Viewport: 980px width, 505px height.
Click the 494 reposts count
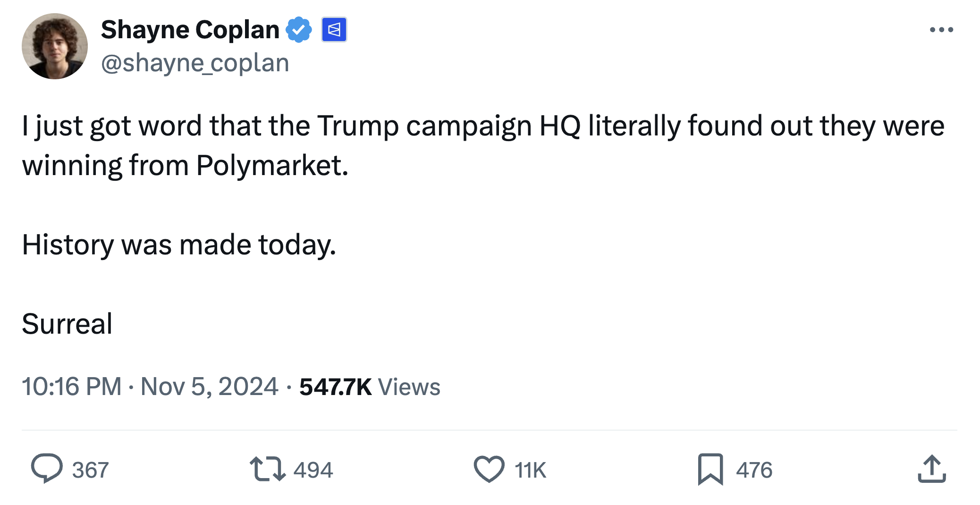click(313, 470)
